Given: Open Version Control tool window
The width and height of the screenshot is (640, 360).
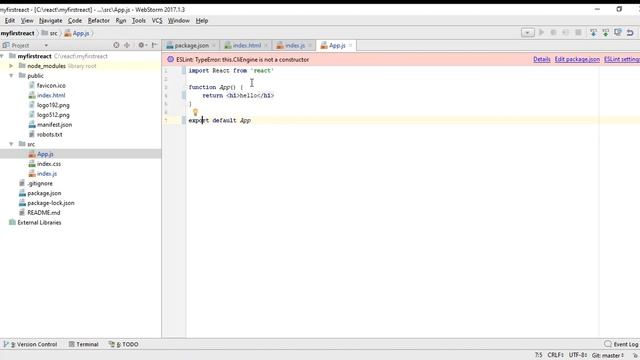Looking at the screenshot, I should (x=30, y=344).
